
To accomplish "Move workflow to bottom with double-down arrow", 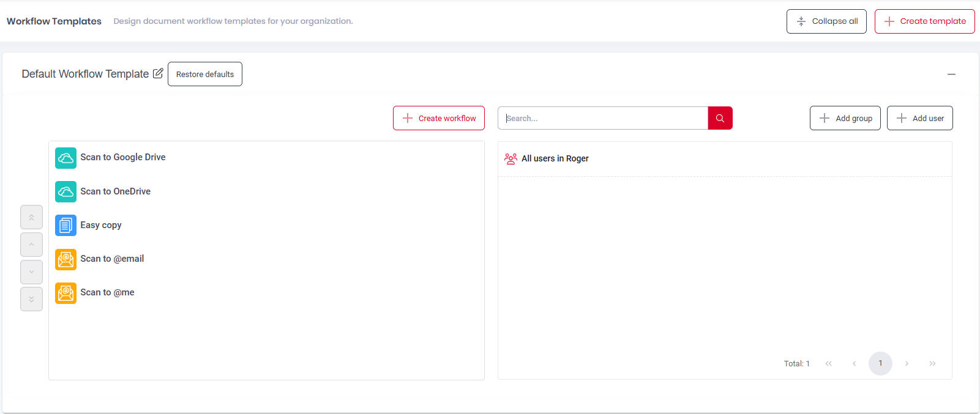I will click(x=31, y=299).
